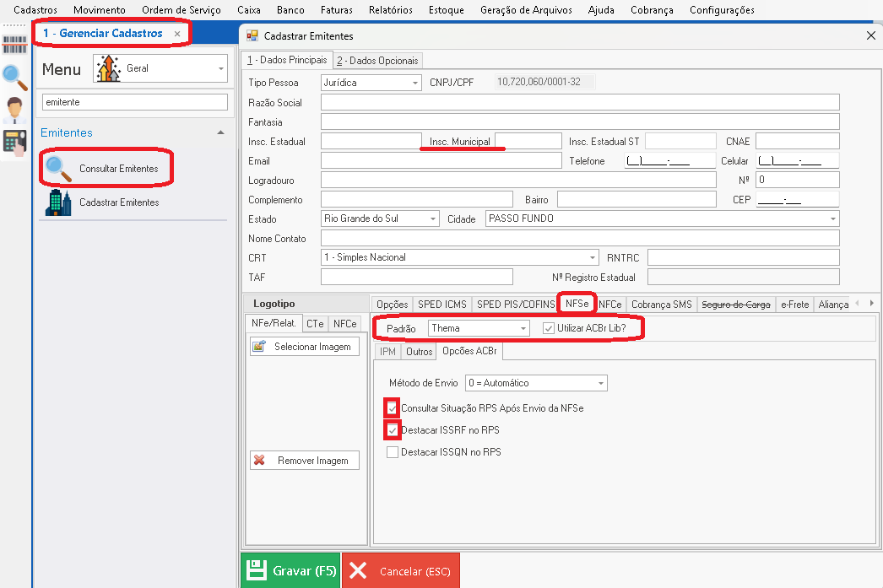Click Gravar (F5) button

click(290, 570)
